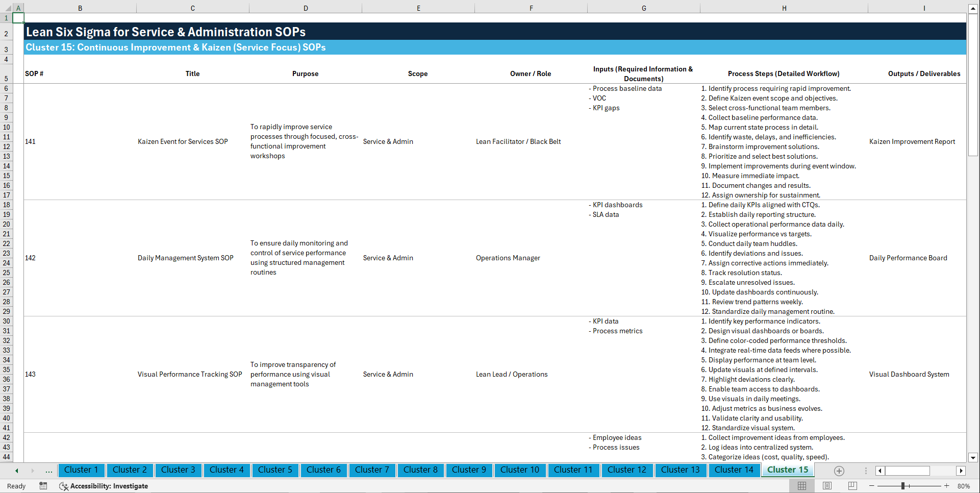This screenshot has width=980, height=493.
Task: Click the Select All corner triangle
Action: coord(7,8)
